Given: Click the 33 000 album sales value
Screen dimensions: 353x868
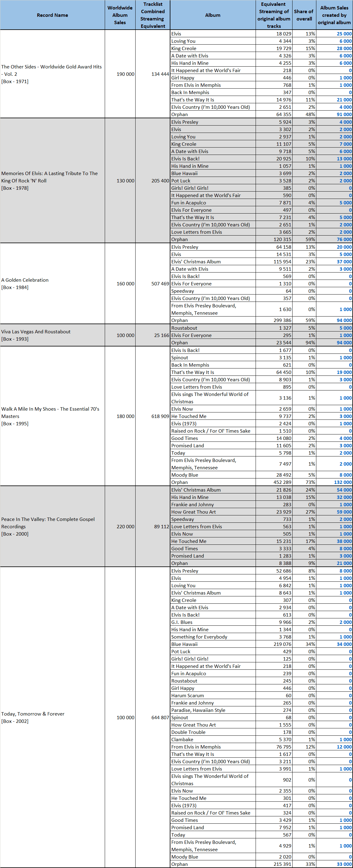Looking at the screenshot, I should pyautogui.click(x=334, y=864).
